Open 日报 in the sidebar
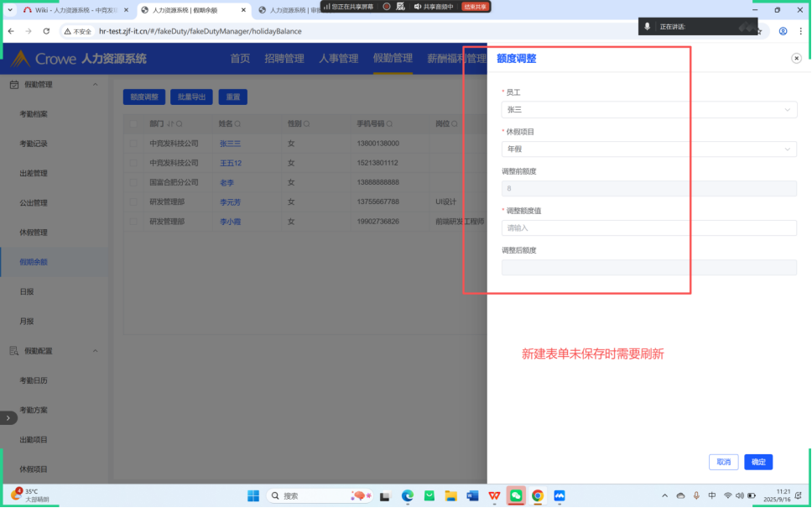The width and height of the screenshot is (812, 508). (x=27, y=292)
